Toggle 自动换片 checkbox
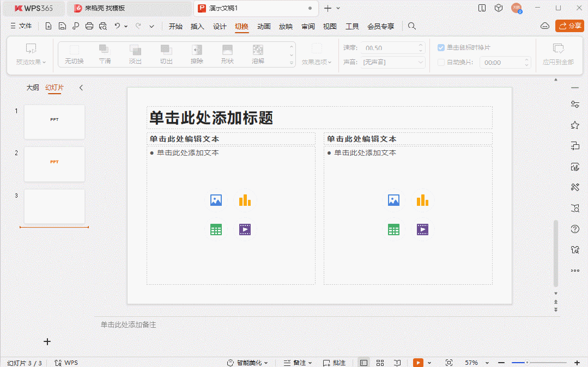588x367 pixels. 441,62
